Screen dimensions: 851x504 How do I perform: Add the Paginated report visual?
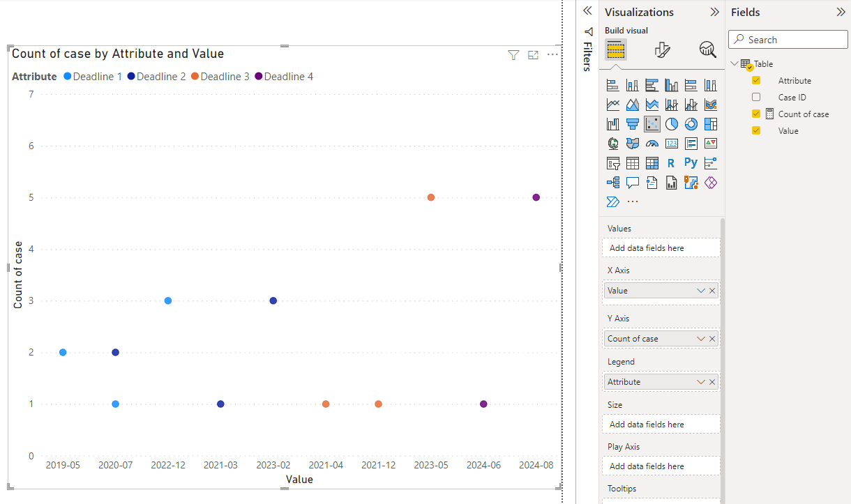point(672,183)
